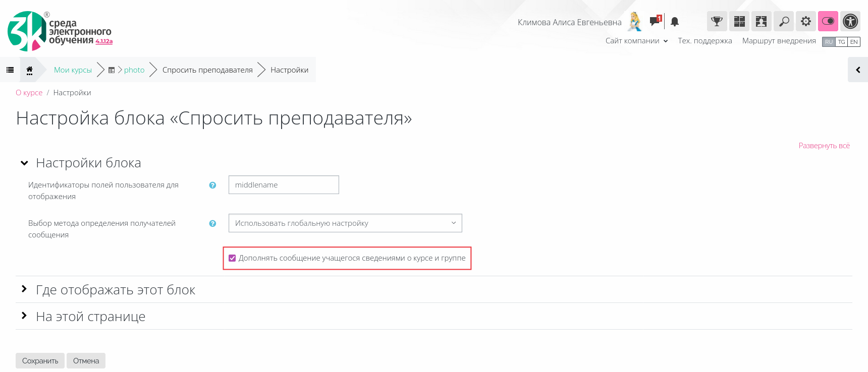Click the magnifying glass search icon
Image resolution: width=868 pixels, height=372 pixels.
pyautogui.click(x=784, y=21)
